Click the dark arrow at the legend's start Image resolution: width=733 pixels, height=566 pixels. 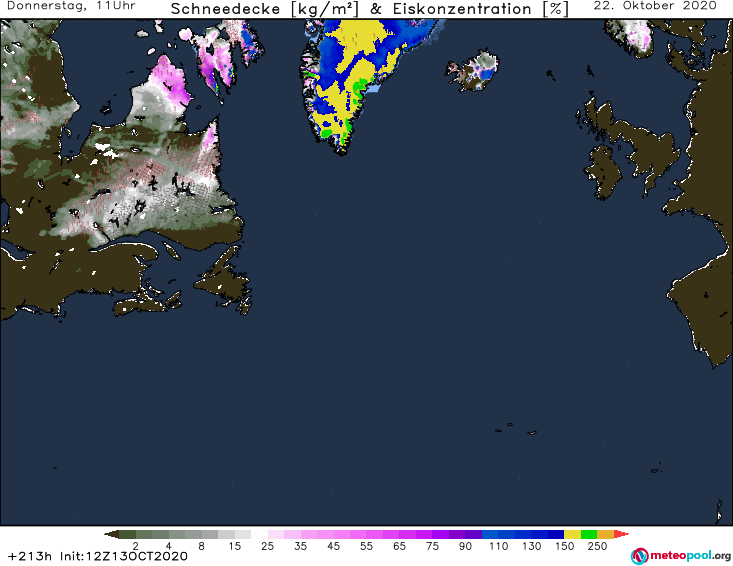click(x=111, y=534)
